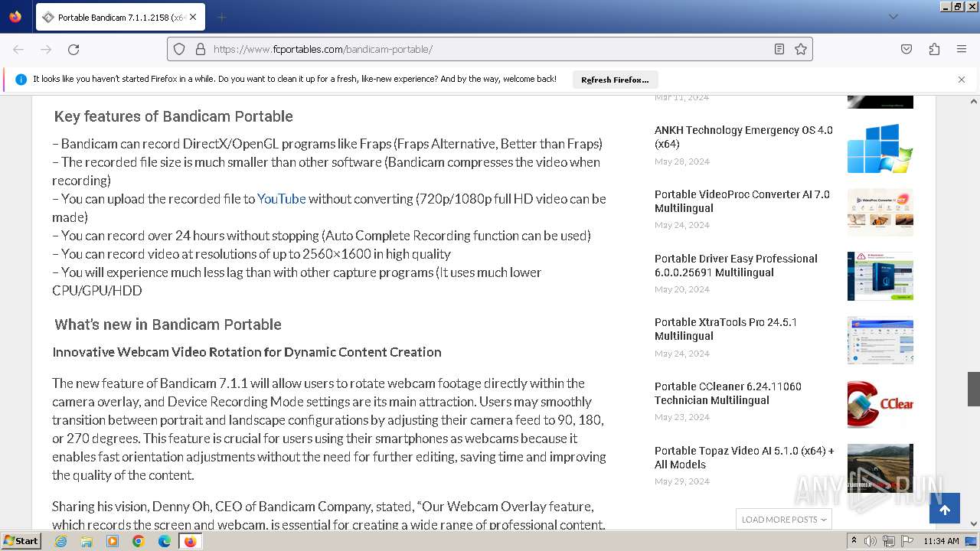980x551 pixels.
Task: Click the XtraTools Pro thumbnail
Action: point(880,340)
